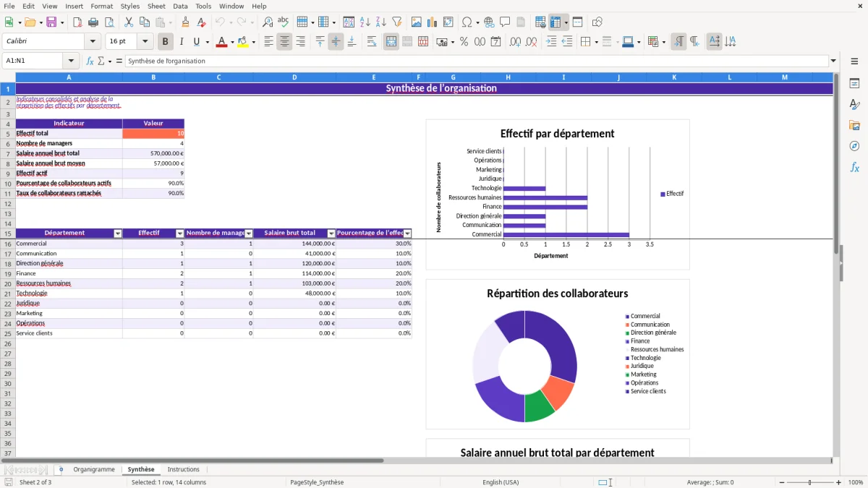Select row header 16
This screenshot has width=868, height=488.
[8, 244]
